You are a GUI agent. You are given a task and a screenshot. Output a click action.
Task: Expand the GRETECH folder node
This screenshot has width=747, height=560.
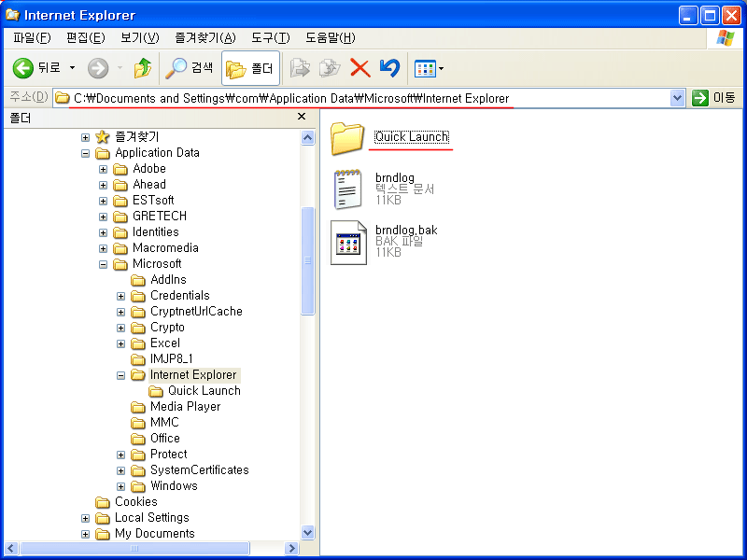[103, 217]
